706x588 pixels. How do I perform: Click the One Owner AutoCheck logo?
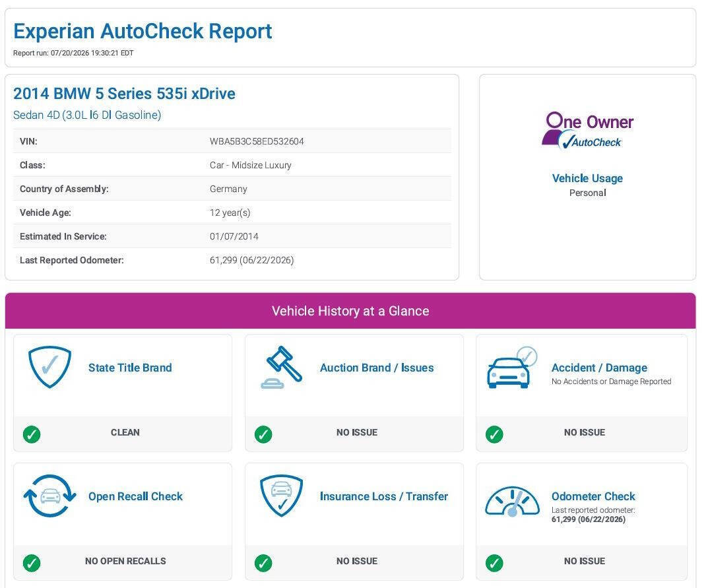click(588, 131)
